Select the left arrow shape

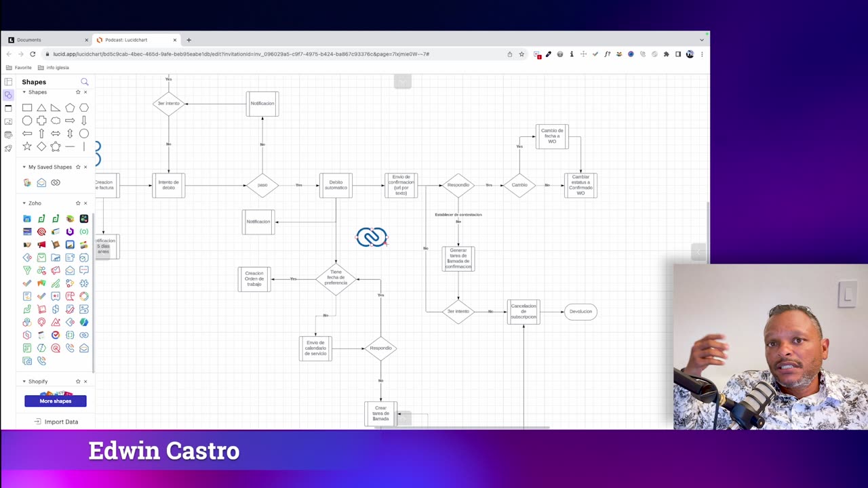(x=27, y=134)
